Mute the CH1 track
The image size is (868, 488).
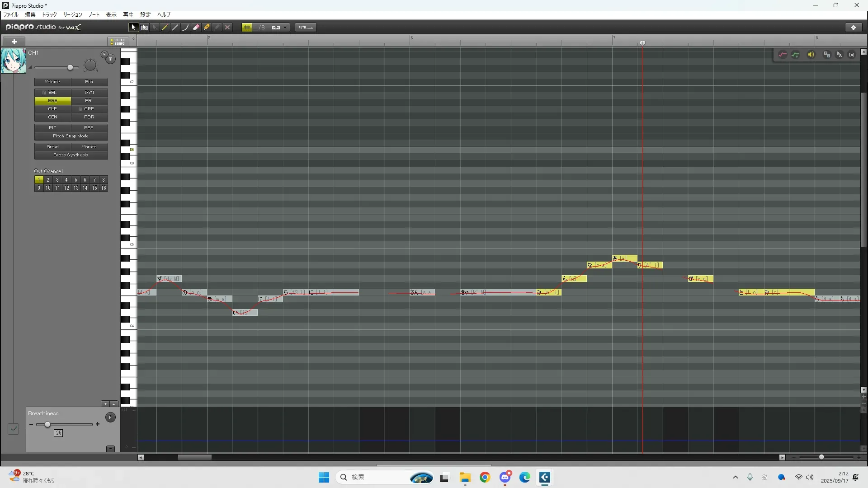point(110,59)
